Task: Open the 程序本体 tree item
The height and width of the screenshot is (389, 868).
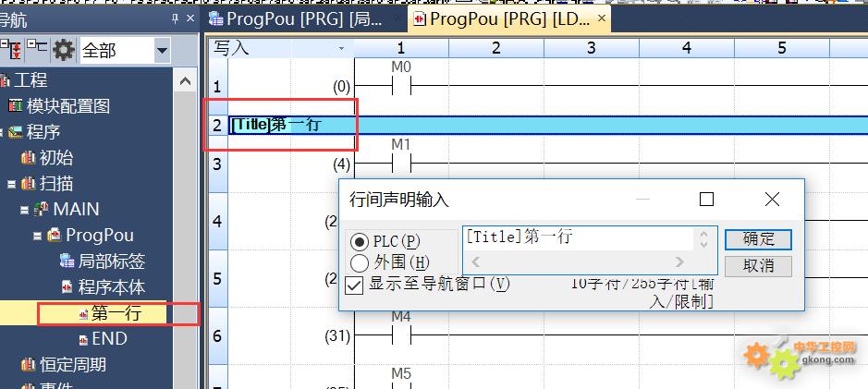Action: click(112, 287)
